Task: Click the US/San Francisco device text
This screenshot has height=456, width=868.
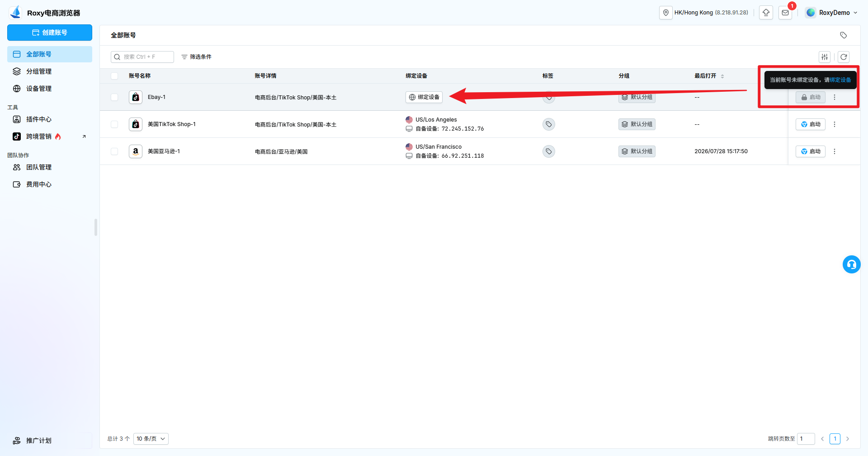Action: (439, 147)
